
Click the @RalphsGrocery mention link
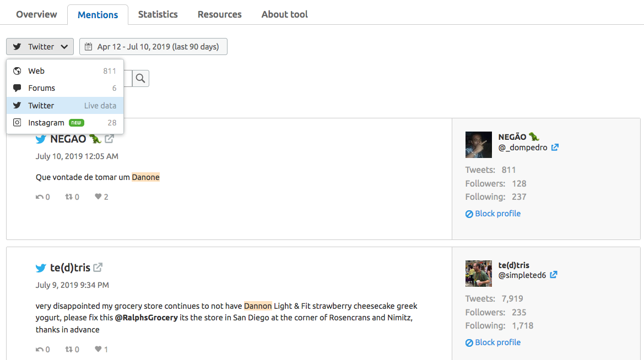click(x=147, y=318)
